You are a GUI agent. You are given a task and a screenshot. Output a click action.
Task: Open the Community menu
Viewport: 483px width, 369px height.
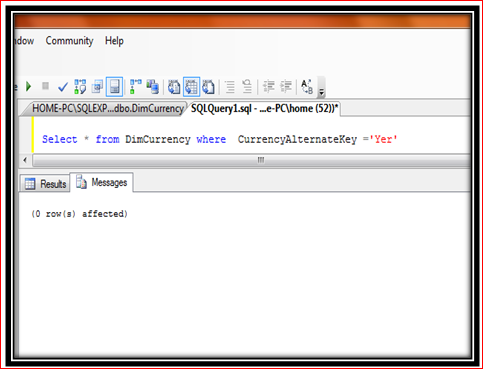pos(69,41)
